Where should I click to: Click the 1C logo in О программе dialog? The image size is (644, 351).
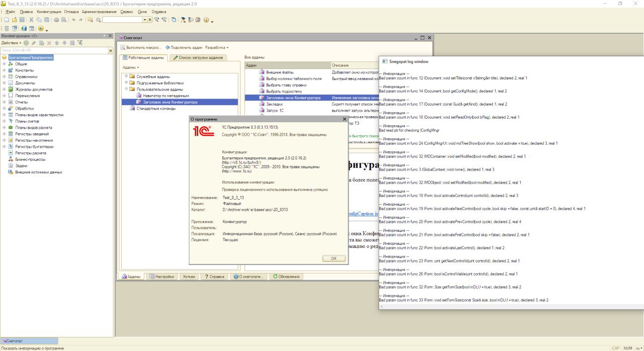203,132
